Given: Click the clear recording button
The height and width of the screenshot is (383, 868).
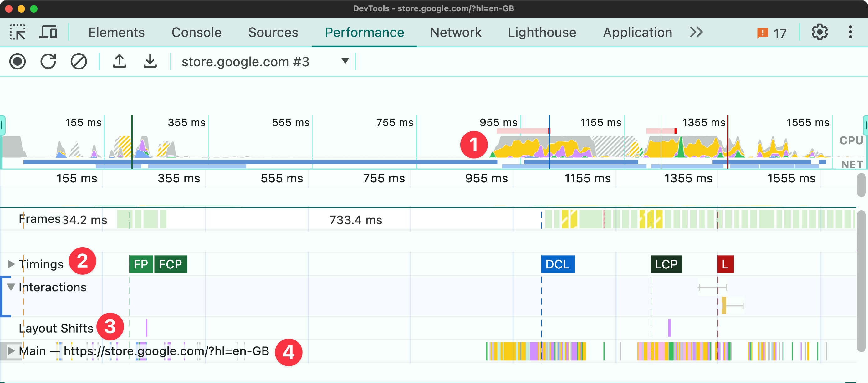Looking at the screenshot, I should 78,61.
